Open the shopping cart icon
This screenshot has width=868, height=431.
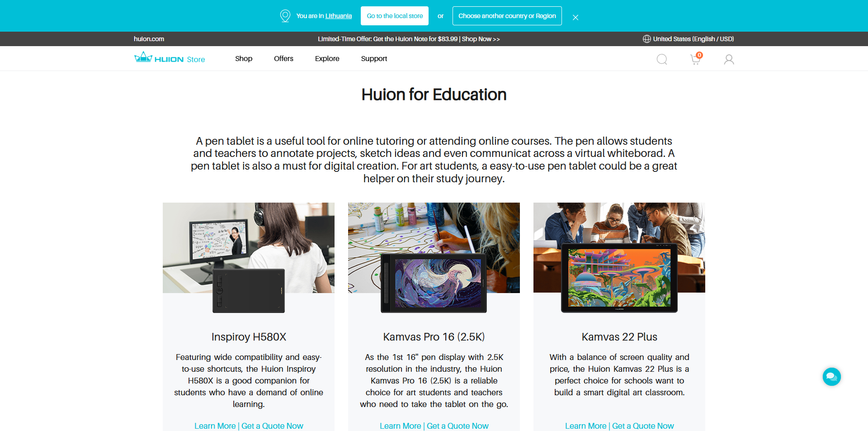pos(696,59)
